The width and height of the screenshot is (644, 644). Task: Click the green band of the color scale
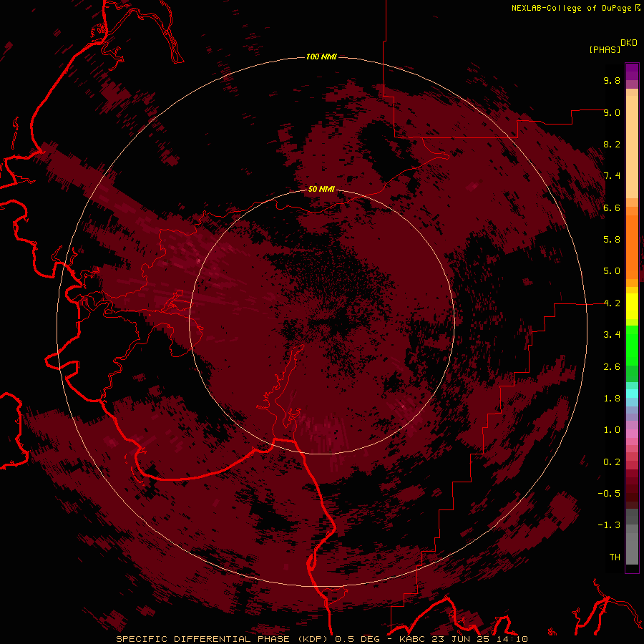click(x=632, y=353)
